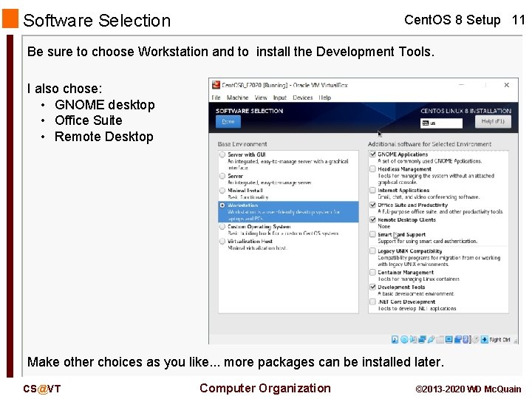The height and width of the screenshot is (399, 532).
Task: Click the shared folders status icon
Action: click(x=440, y=340)
